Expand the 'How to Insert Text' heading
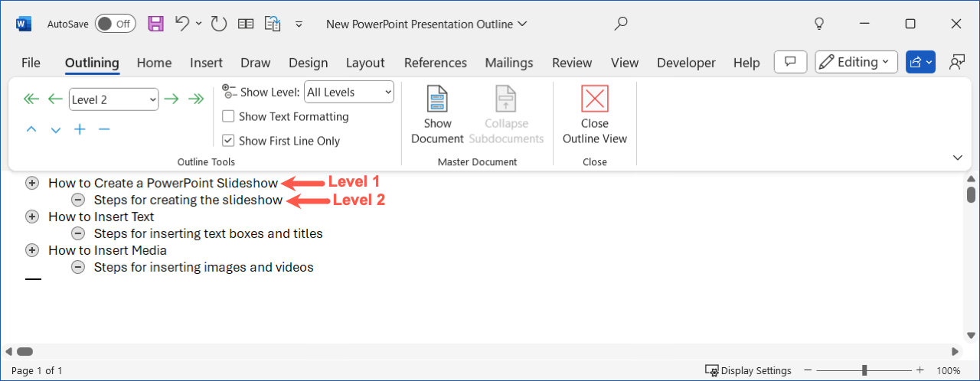The image size is (980, 381). coord(32,217)
